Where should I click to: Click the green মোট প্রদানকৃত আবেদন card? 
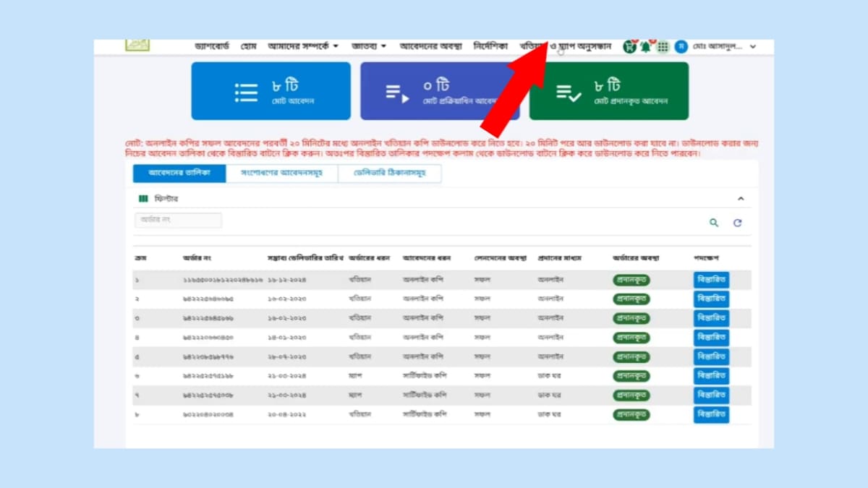pyautogui.click(x=608, y=91)
